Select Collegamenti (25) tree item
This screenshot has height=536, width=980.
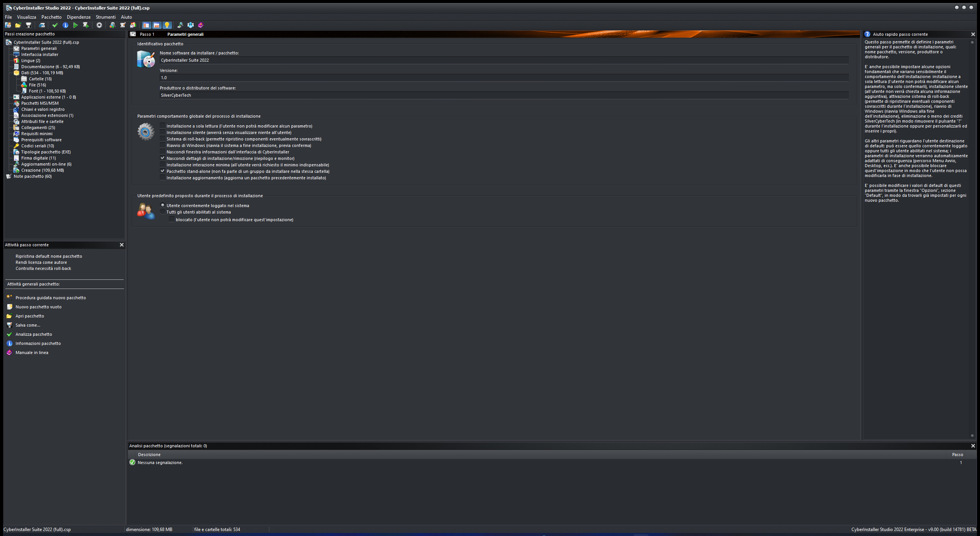38,128
